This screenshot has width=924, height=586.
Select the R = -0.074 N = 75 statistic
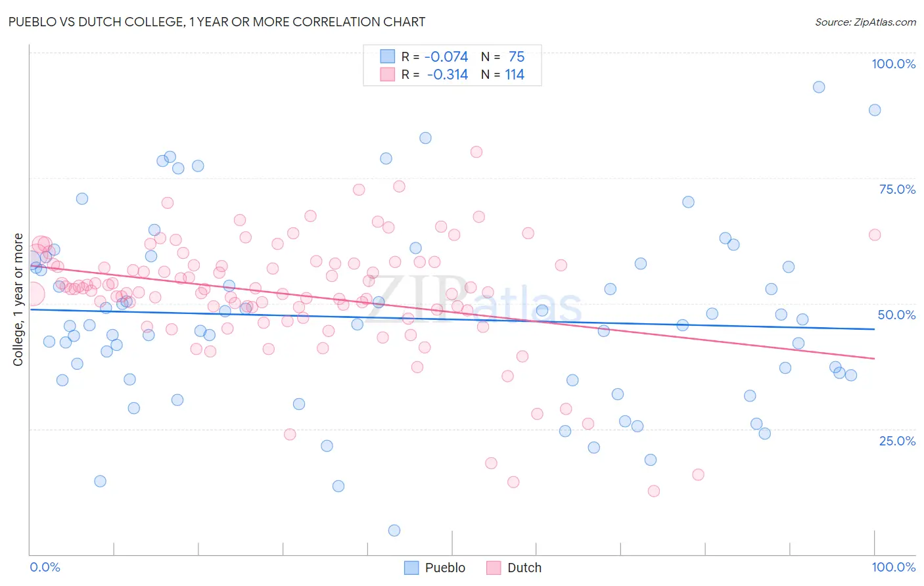pos(463,56)
